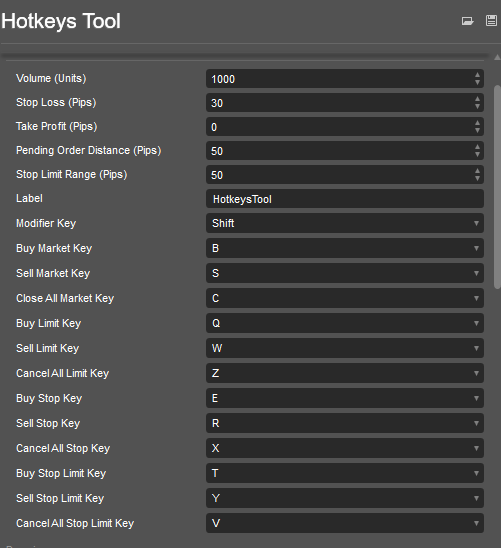Open the Buy Market Key dropdown
Image resolution: width=501 pixels, height=548 pixels.
coord(345,248)
